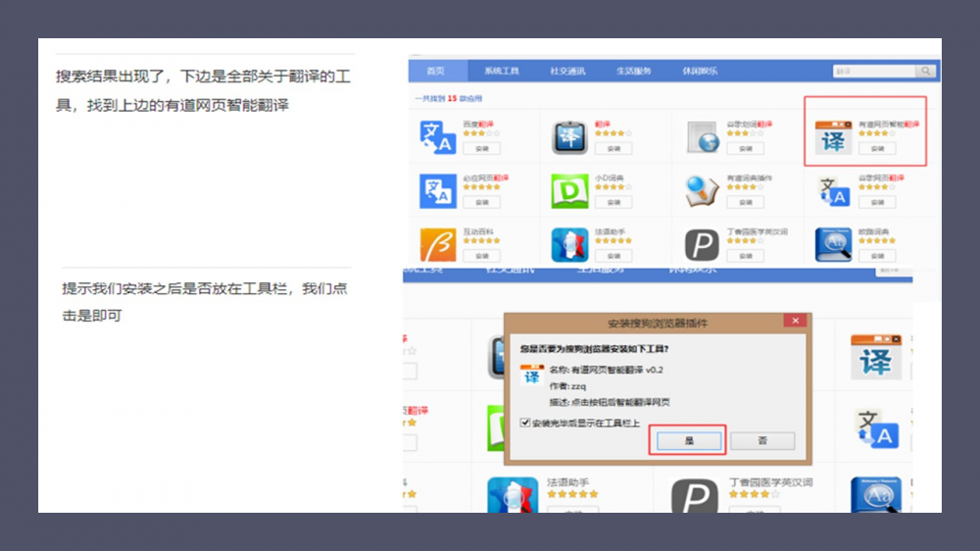Click the search input field in navbar
The width and height of the screenshot is (980, 551).
coord(873,72)
